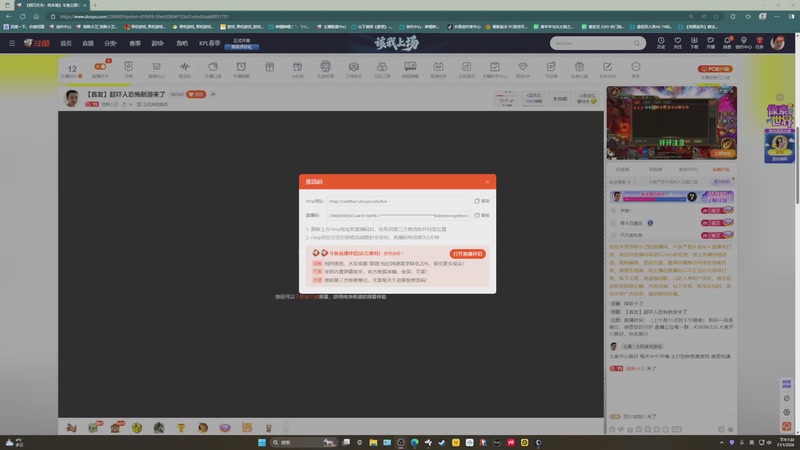Close the 推流码 dialog with the X

point(487,182)
